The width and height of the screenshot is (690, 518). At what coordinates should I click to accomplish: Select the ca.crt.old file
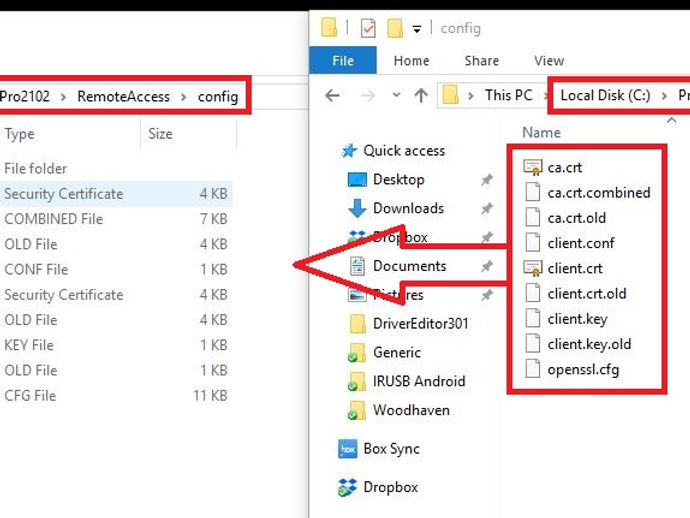576,218
